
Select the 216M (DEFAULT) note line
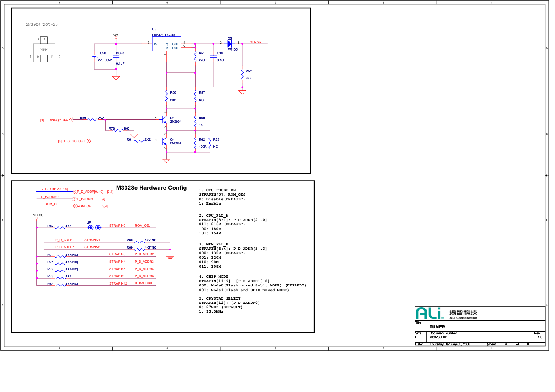pyautogui.click(x=222, y=224)
